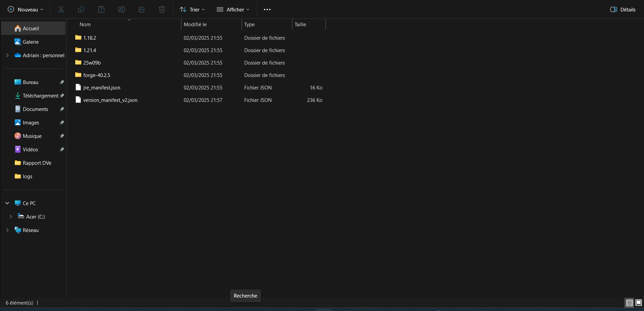644x311 pixels.
Task: Select Acer (C:) drive in sidebar
Action: point(34,217)
